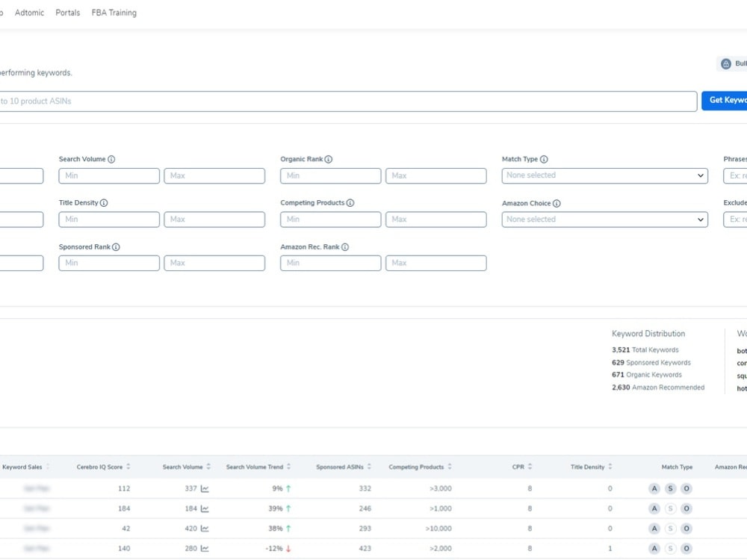Click A match badge in 332 sponsored row

tap(654, 488)
